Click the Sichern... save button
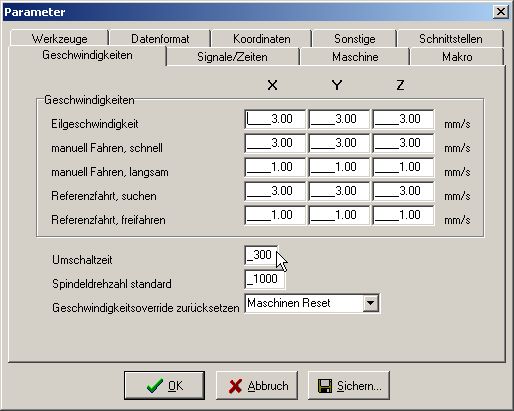This screenshot has width=514, height=411. click(x=349, y=386)
